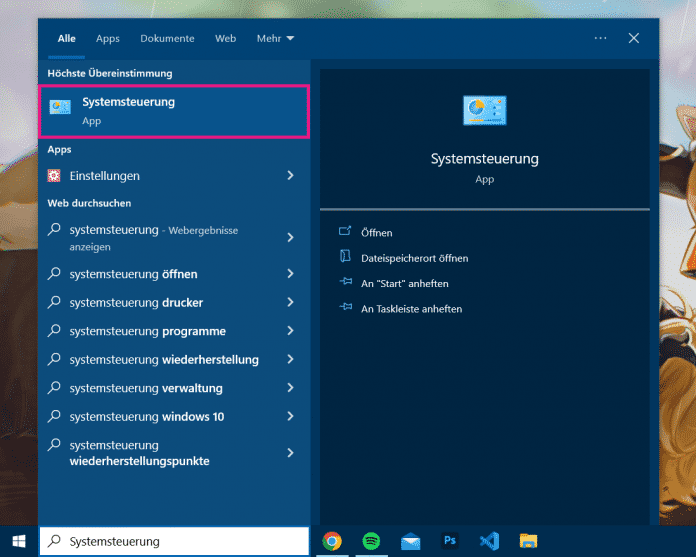696x557 pixels.
Task: Select the Web search tab
Action: point(225,38)
